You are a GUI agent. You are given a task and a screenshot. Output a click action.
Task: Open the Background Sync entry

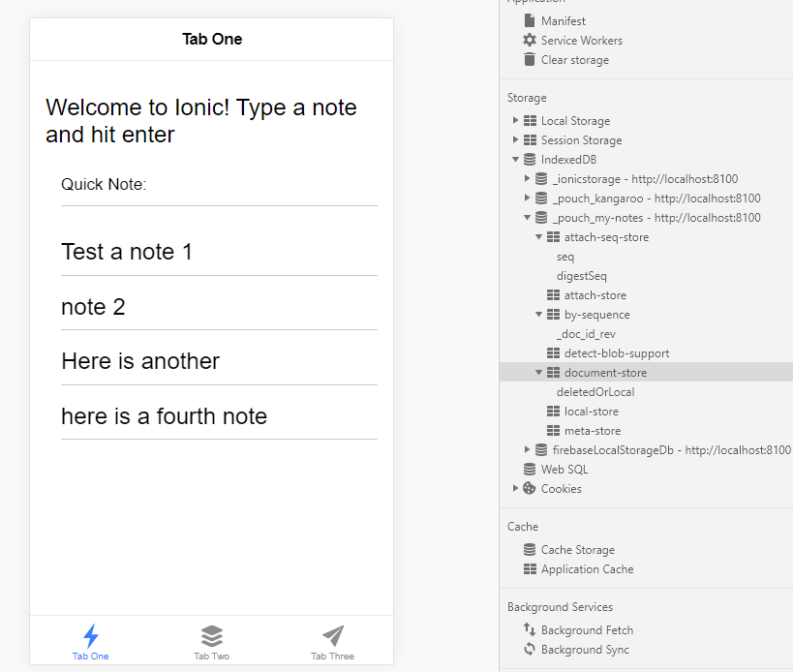585,650
